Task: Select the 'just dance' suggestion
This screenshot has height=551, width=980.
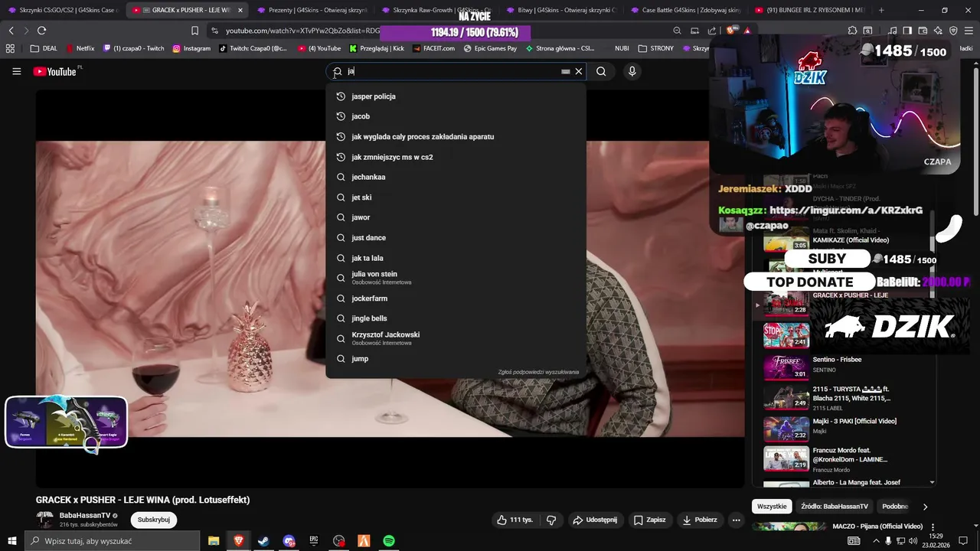Action: pos(456,238)
